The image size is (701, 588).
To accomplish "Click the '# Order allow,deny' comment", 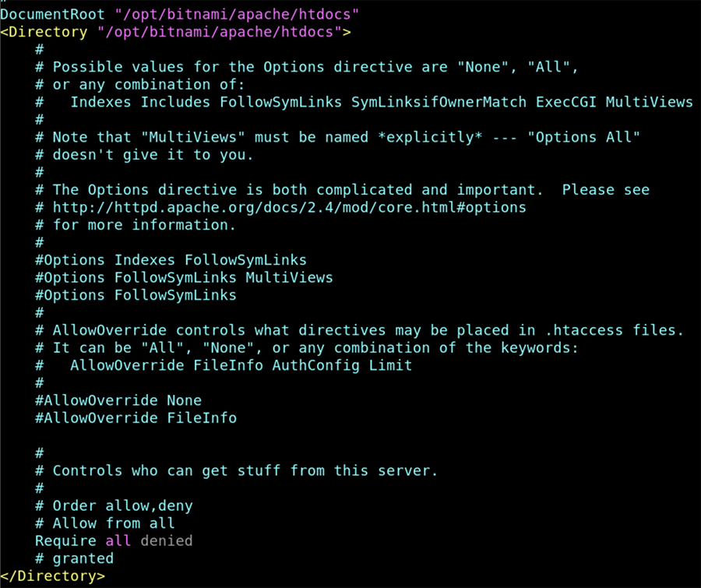I will pos(114,505).
